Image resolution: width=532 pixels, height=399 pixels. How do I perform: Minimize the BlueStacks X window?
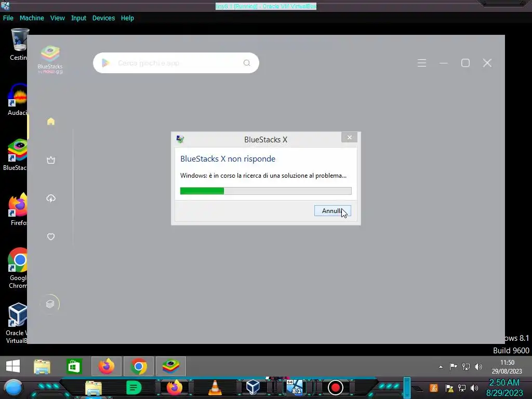point(444,63)
